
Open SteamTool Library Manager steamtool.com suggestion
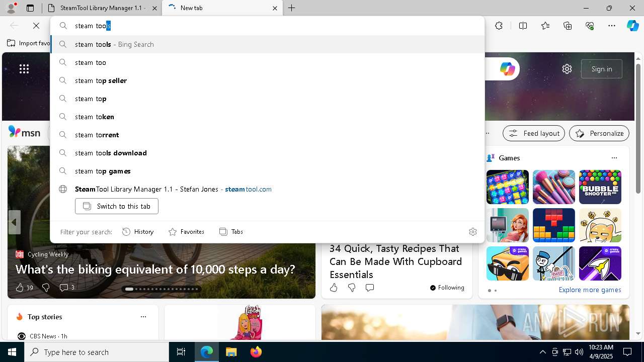click(x=267, y=189)
